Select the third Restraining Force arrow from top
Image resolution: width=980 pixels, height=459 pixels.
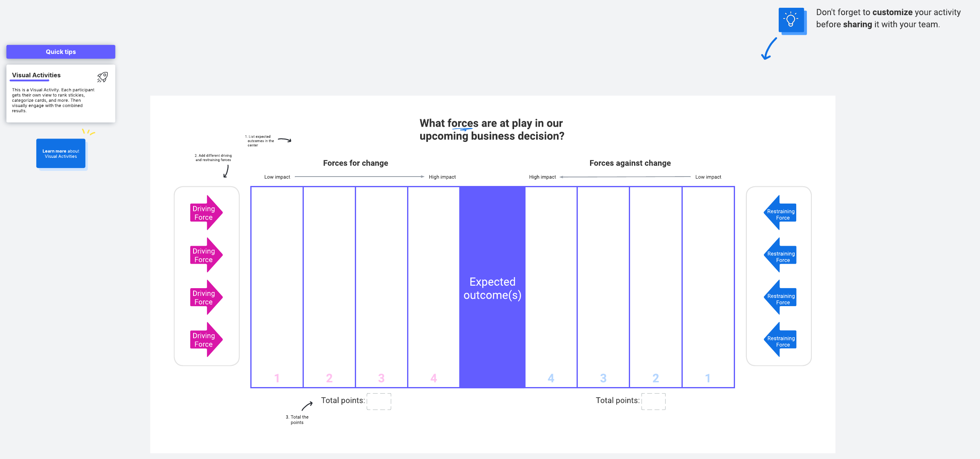pos(780,298)
